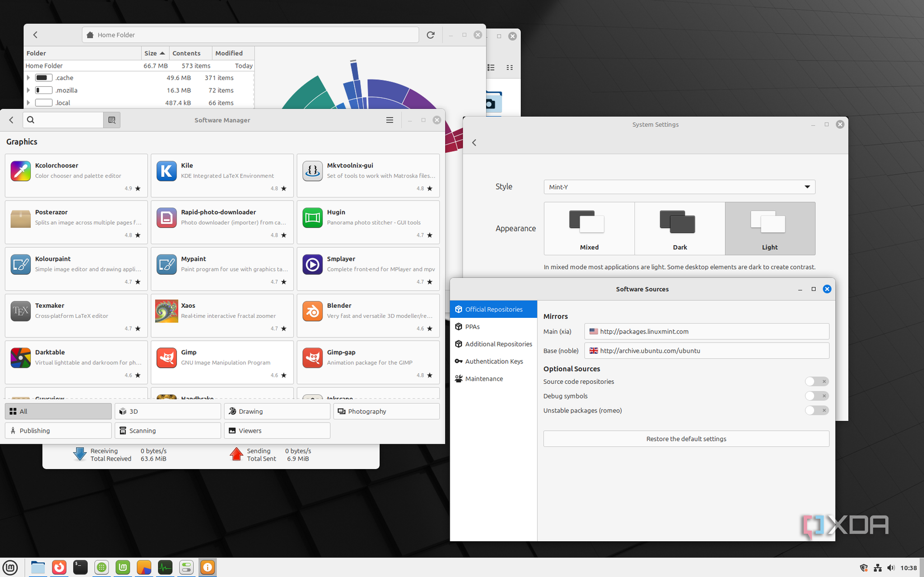Open Gimp from the Graphics list
924x577 pixels.
coord(222,362)
